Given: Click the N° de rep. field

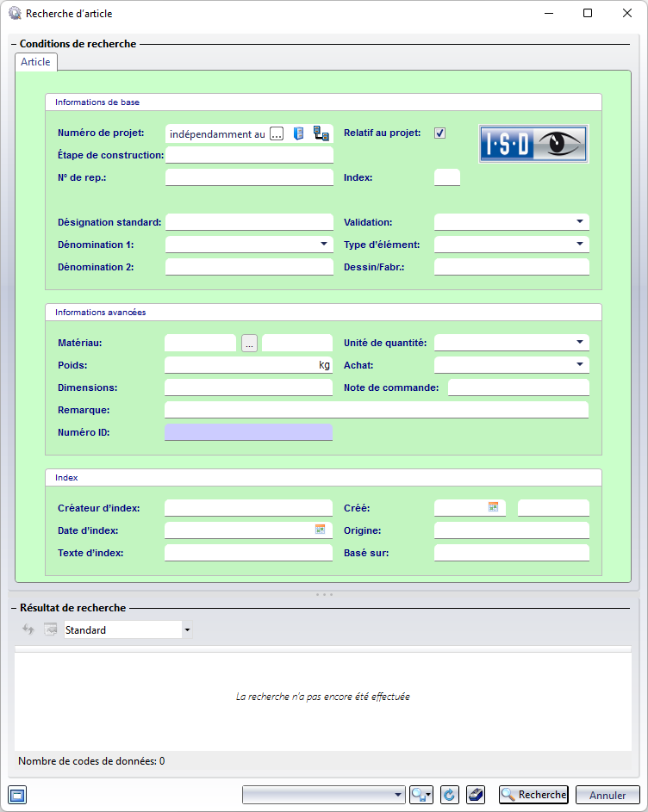Looking at the screenshot, I should click(x=249, y=177).
